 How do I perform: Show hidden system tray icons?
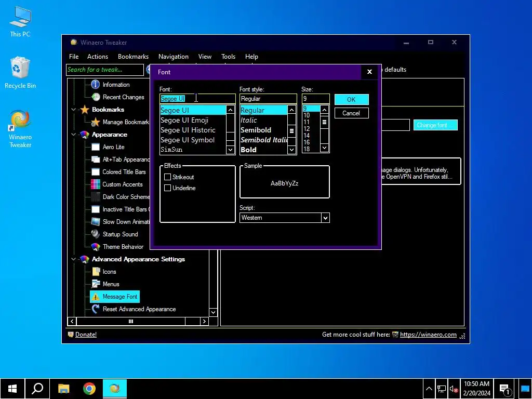[x=429, y=389]
